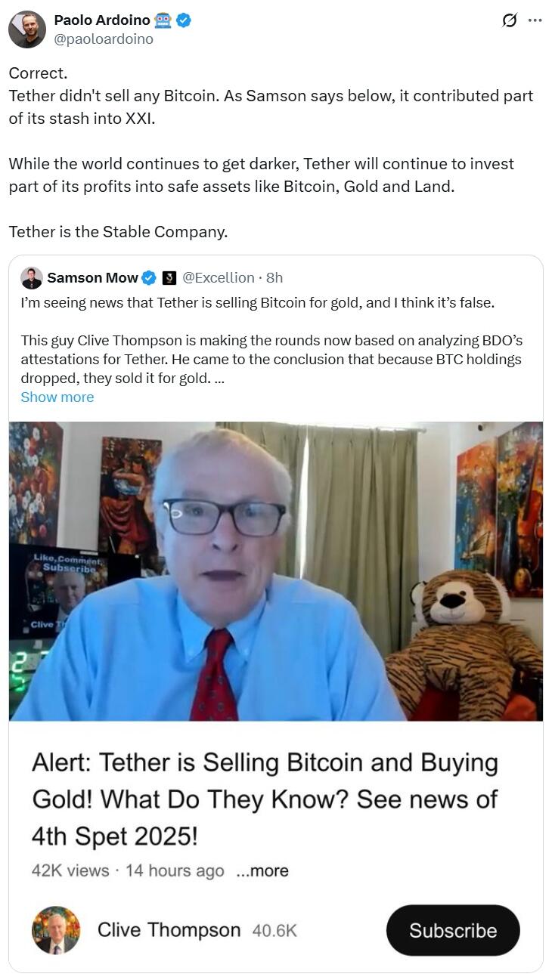Click the 8h timestamp on quoted tweet

274,278
